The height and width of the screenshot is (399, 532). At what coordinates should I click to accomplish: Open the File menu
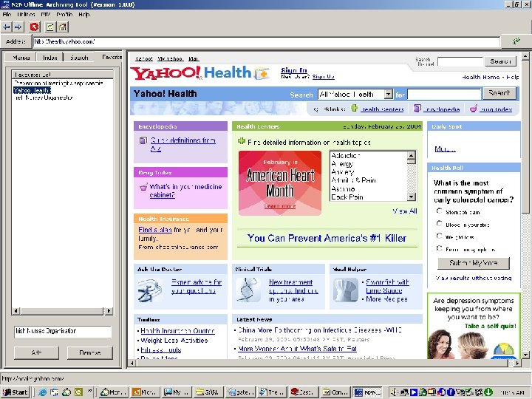pos(7,14)
